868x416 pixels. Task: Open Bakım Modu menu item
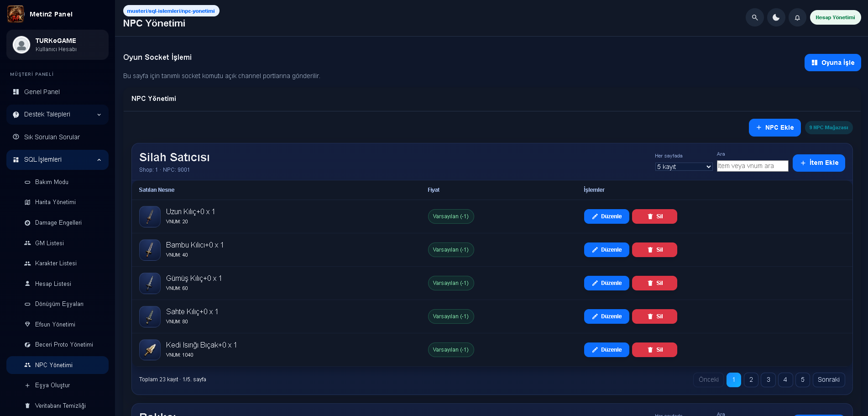[58, 182]
